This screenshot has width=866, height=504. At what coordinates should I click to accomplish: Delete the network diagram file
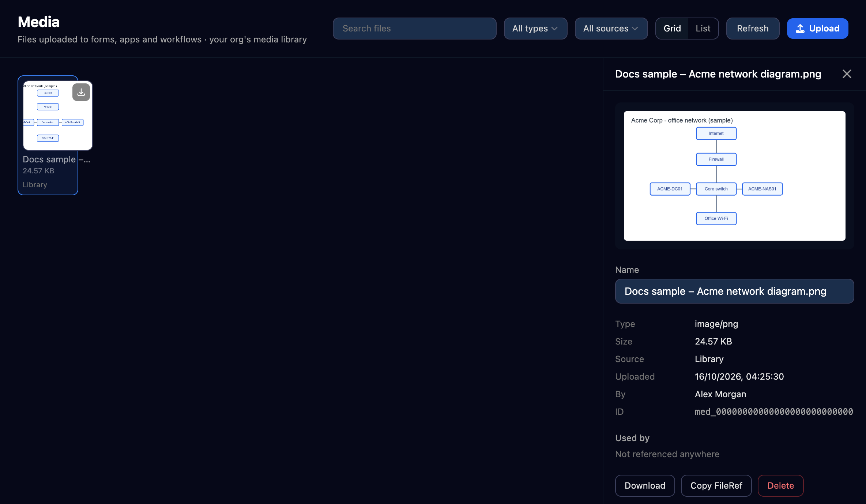pyautogui.click(x=780, y=486)
